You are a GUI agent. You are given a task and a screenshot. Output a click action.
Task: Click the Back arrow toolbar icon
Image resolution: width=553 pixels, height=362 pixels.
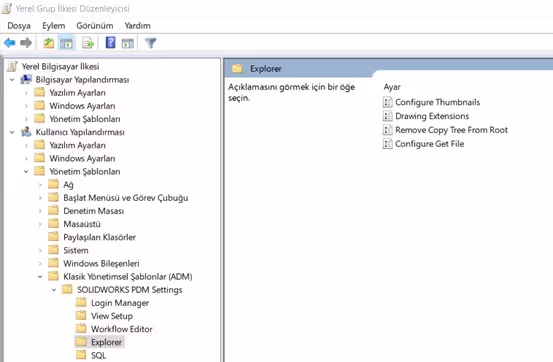[10, 43]
